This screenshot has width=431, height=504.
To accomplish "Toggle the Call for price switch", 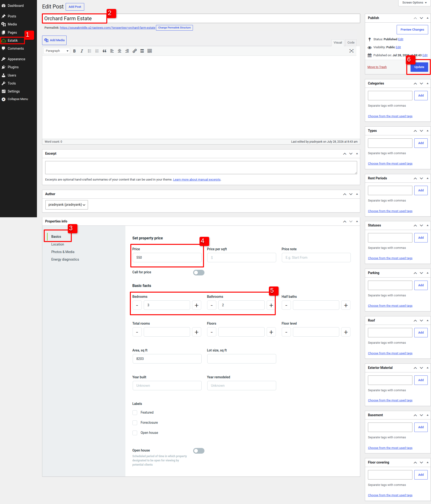I will [199, 273].
